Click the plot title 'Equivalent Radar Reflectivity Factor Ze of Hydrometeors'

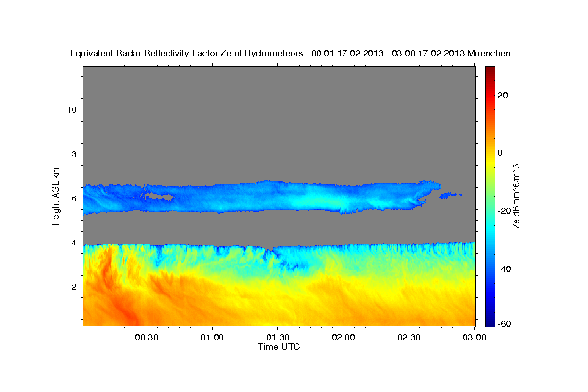186,53
